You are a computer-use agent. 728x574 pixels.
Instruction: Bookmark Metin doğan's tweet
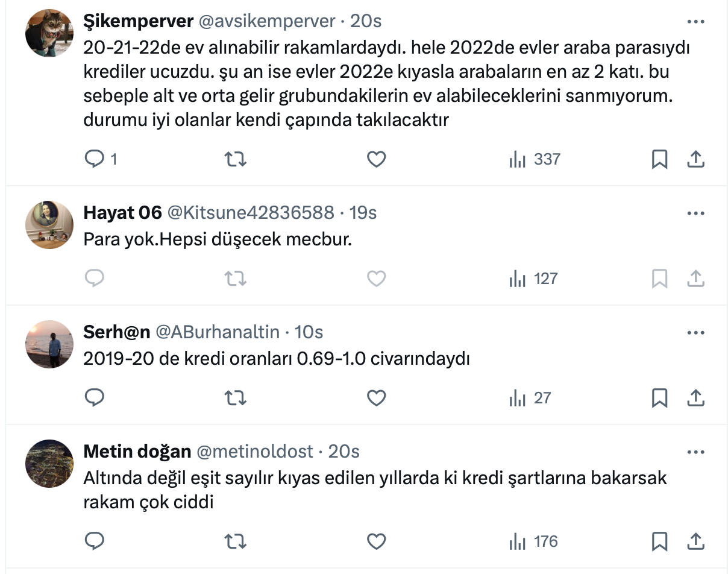pyautogui.click(x=659, y=541)
